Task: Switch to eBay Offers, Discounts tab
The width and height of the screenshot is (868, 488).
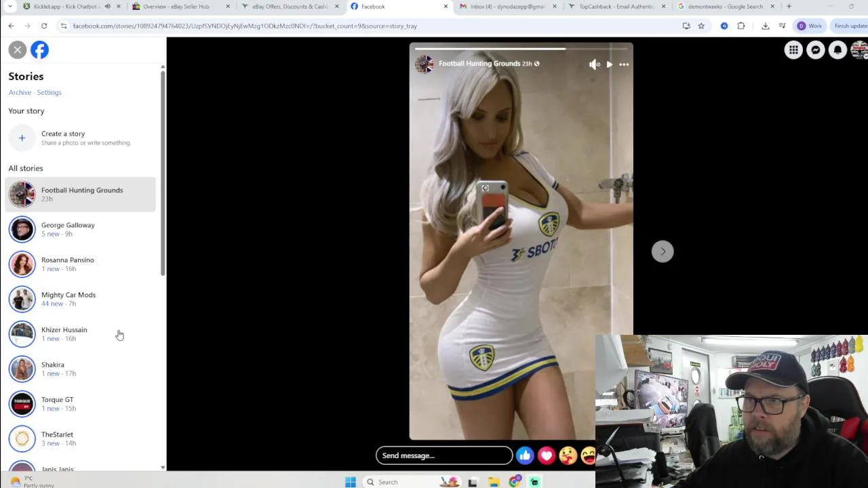Action: click(290, 6)
